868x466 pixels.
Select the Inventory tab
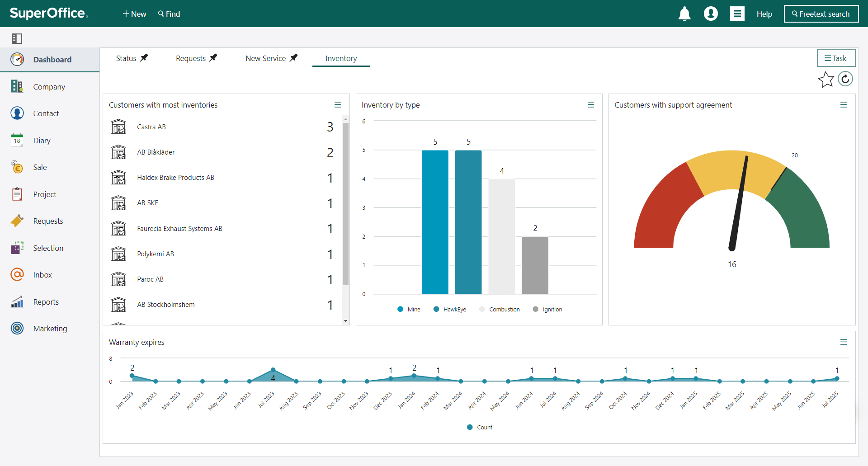pyautogui.click(x=341, y=58)
